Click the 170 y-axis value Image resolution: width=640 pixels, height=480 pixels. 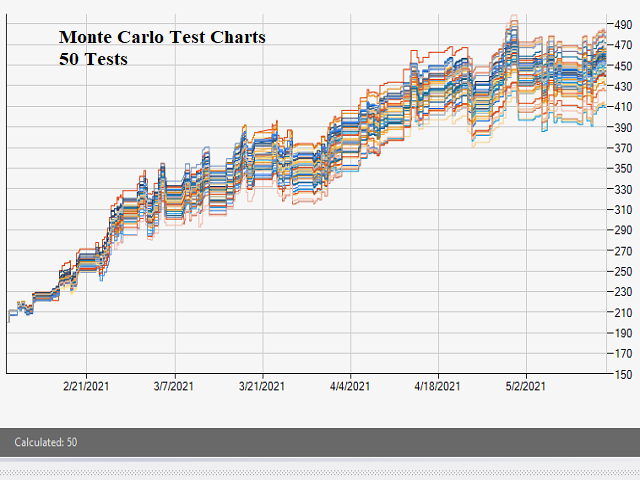point(625,353)
